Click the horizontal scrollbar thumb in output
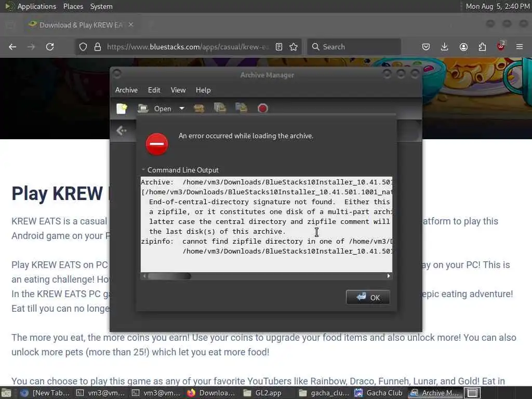This screenshot has width=532, height=399. click(x=169, y=276)
